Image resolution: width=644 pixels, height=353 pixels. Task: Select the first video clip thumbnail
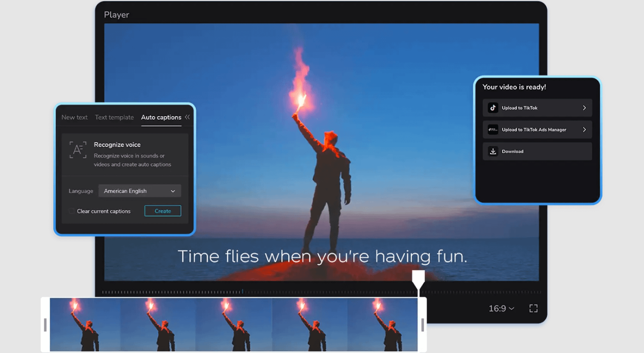85,325
